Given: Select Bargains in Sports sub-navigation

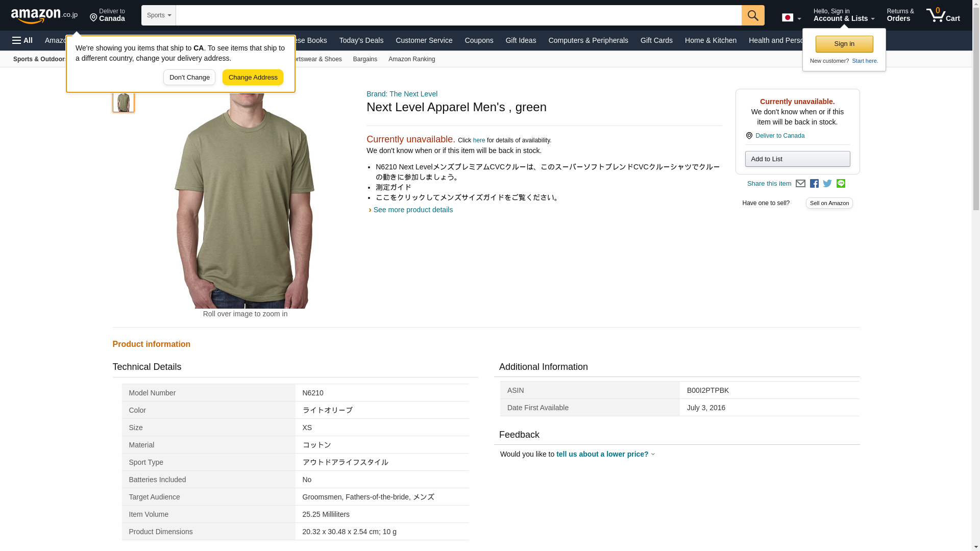Looking at the screenshot, I should [365, 59].
